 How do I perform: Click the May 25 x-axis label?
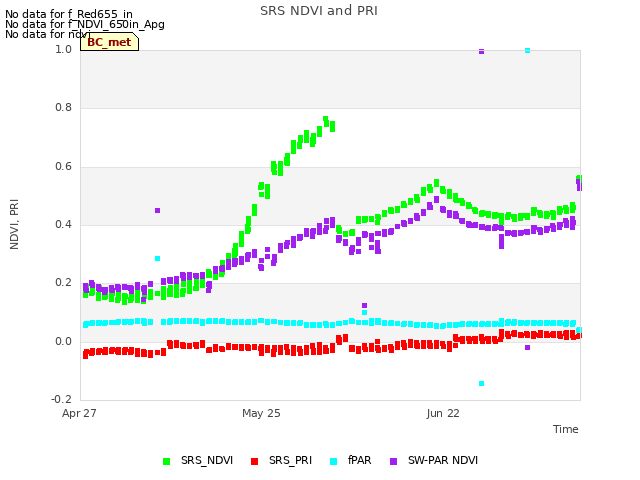click(261, 413)
